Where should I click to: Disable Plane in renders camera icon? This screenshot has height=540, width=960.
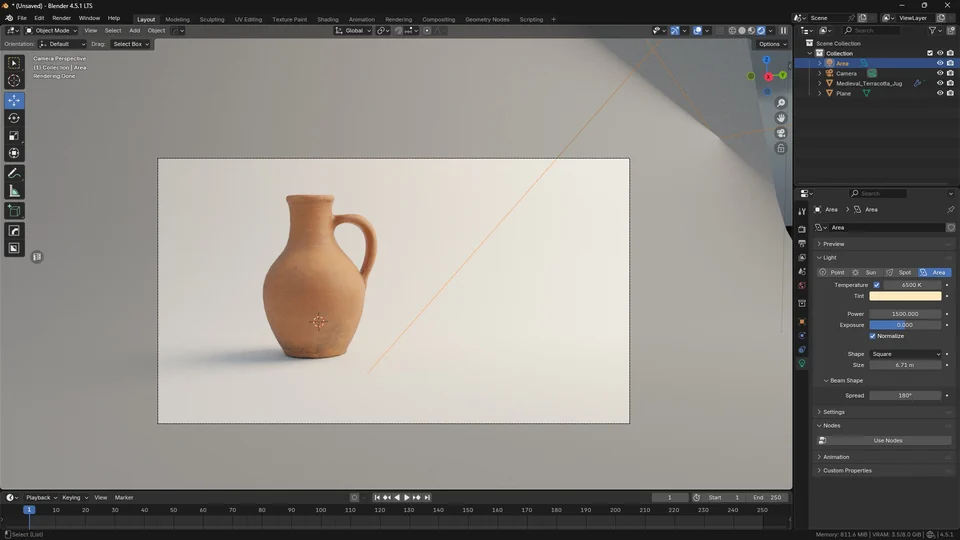[x=950, y=93]
